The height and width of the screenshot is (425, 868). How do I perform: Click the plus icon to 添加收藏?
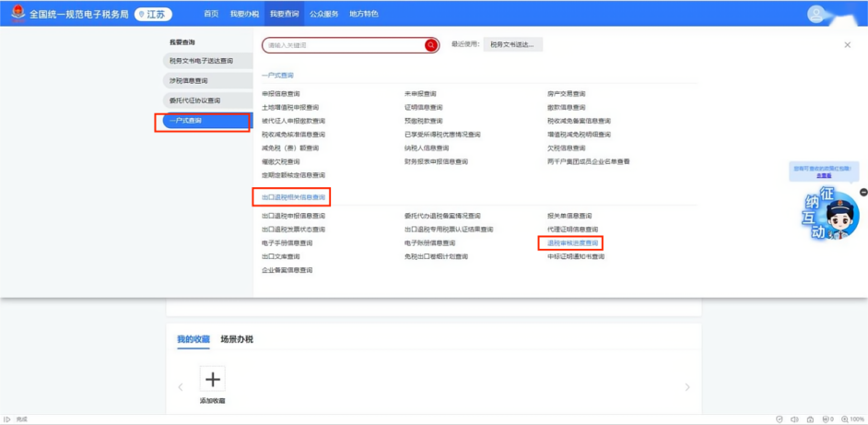[212, 379]
